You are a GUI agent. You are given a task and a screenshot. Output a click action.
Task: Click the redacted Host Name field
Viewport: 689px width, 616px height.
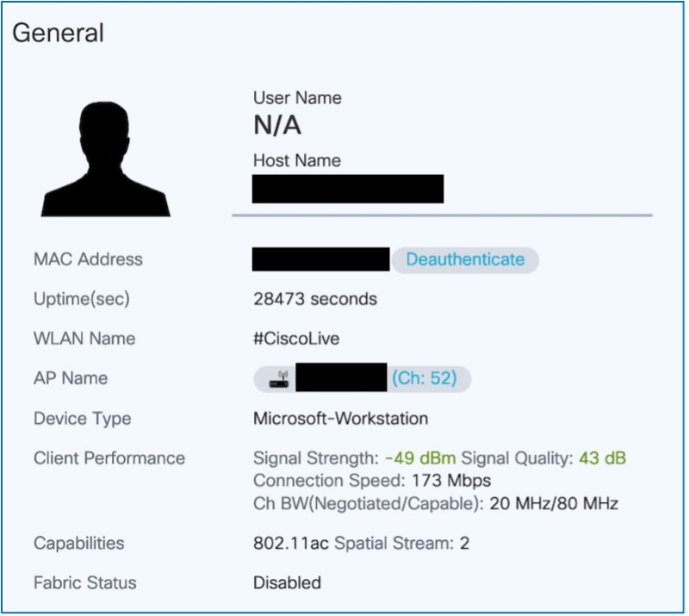point(347,189)
